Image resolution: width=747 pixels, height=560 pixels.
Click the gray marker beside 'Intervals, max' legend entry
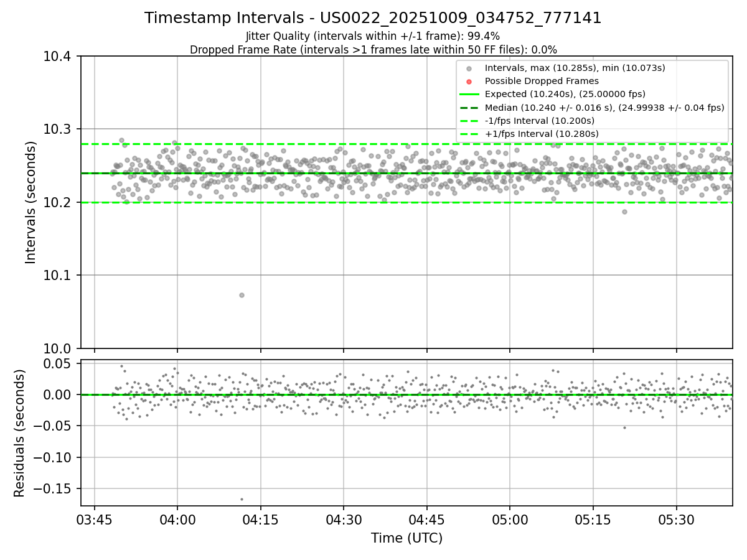point(469,68)
